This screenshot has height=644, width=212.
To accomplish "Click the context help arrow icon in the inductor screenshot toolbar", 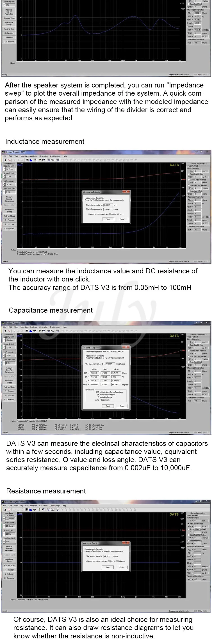I will pos(44,160).
